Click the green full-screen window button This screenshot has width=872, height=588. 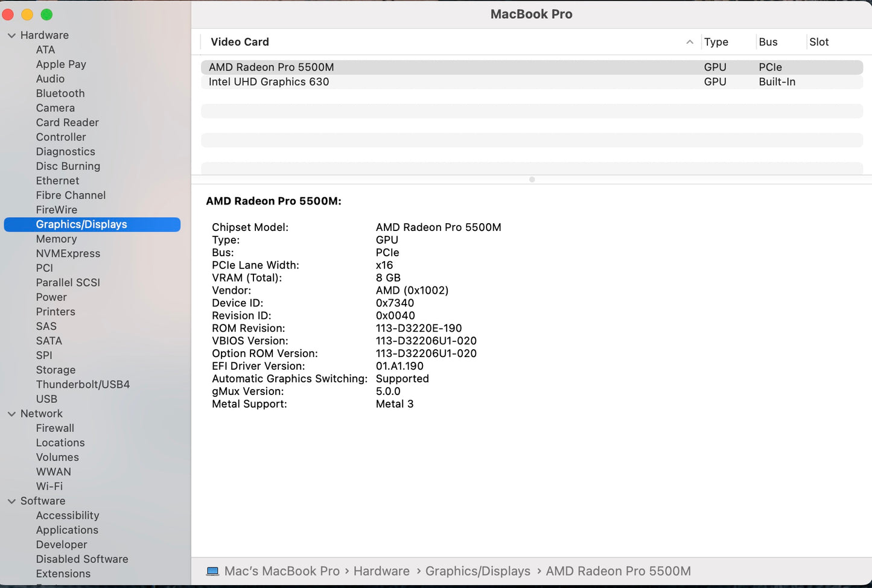click(x=46, y=14)
